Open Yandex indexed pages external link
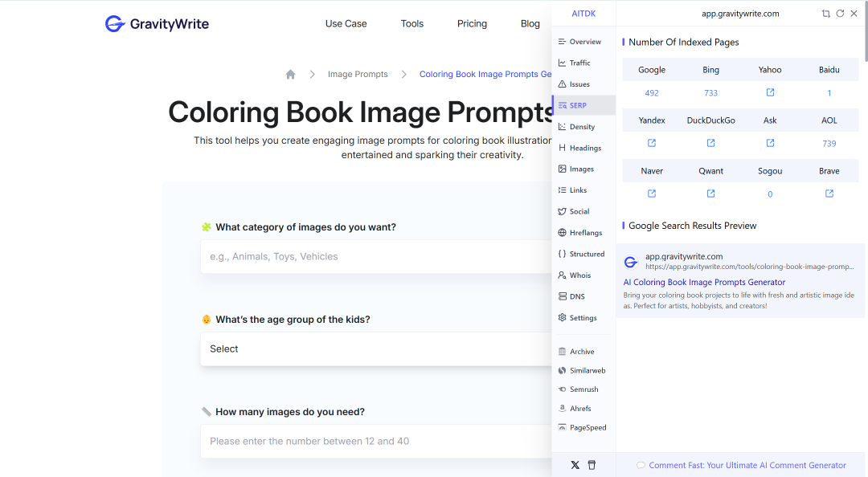The image size is (868, 477). pyautogui.click(x=652, y=143)
